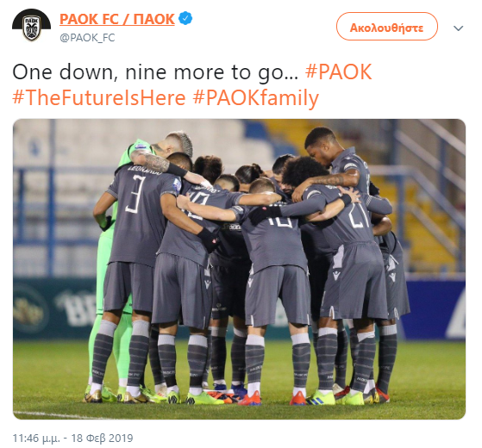
Task: Open the tweet timestamp 11:46 μ.μ.
Action: pos(36,439)
